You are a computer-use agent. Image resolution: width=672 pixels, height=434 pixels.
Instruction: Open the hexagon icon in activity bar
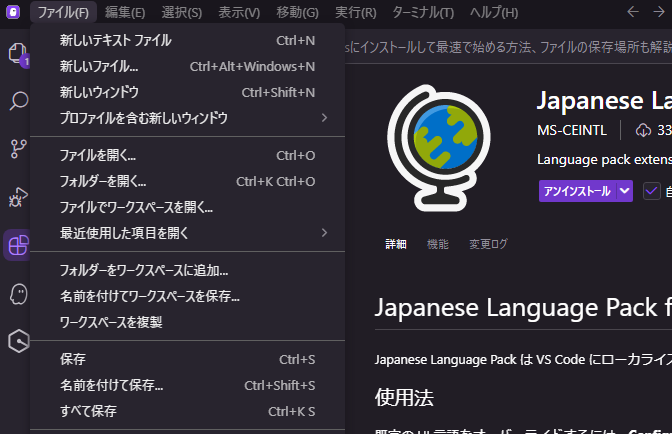click(x=18, y=341)
